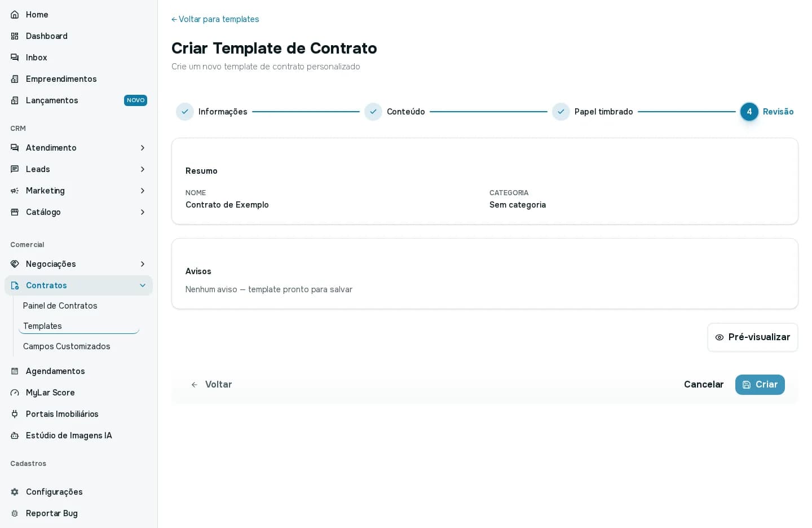Expand the Marketing submenu chevron
Viewport: 812px width, 528px height.
click(x=143, y=191)
